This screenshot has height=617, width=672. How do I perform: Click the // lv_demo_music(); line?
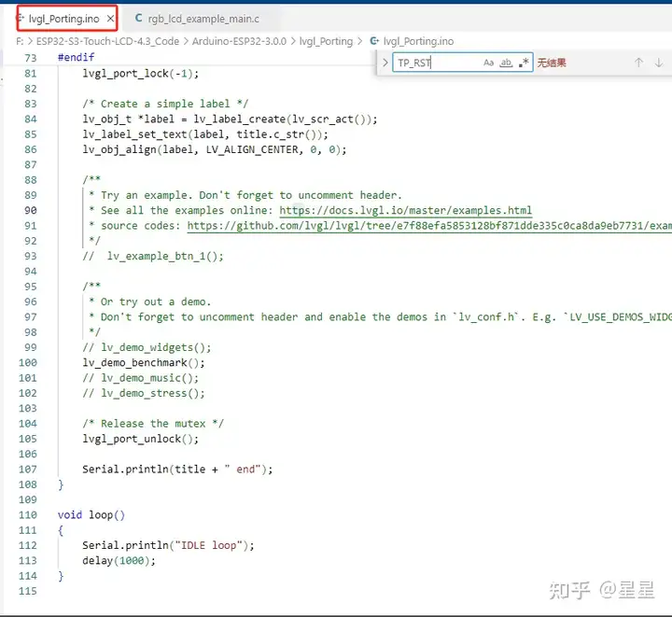[x=141, y=378]
